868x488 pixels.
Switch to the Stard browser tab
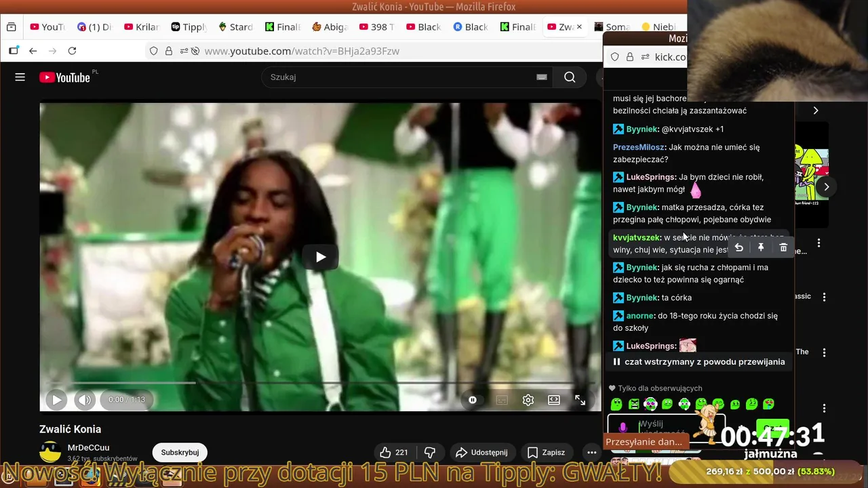(x=235, y=27)
